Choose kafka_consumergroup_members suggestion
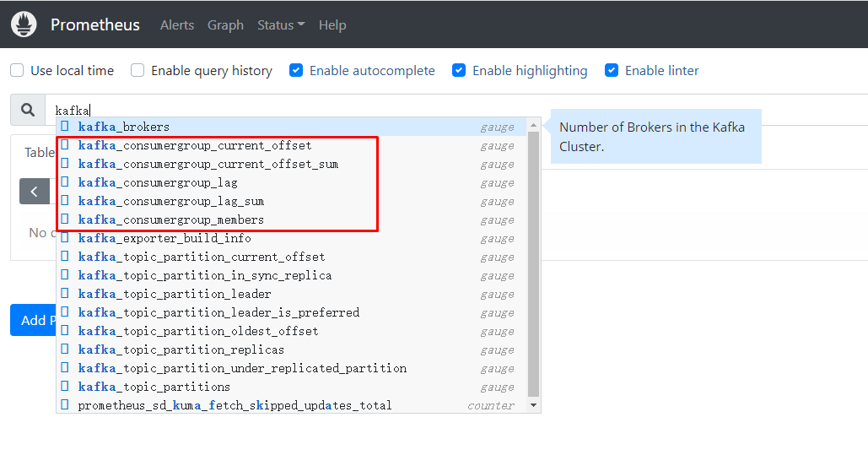 (292, 219)
